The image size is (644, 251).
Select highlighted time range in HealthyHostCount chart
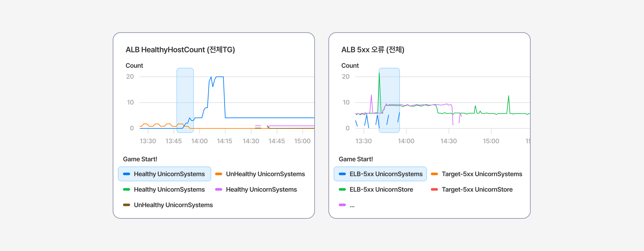(185, 100)
